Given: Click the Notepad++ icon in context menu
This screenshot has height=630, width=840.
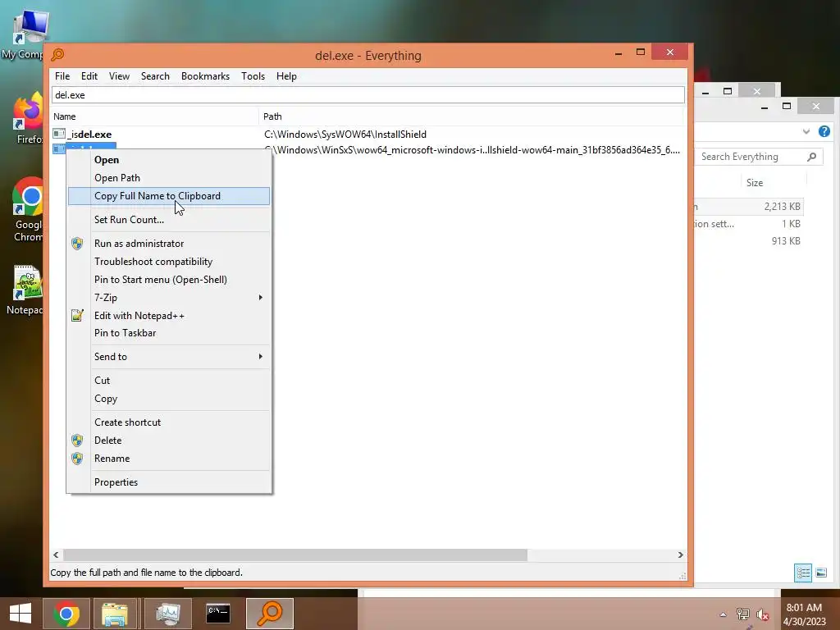Looking at the screenshot, I should pos(77,316).
